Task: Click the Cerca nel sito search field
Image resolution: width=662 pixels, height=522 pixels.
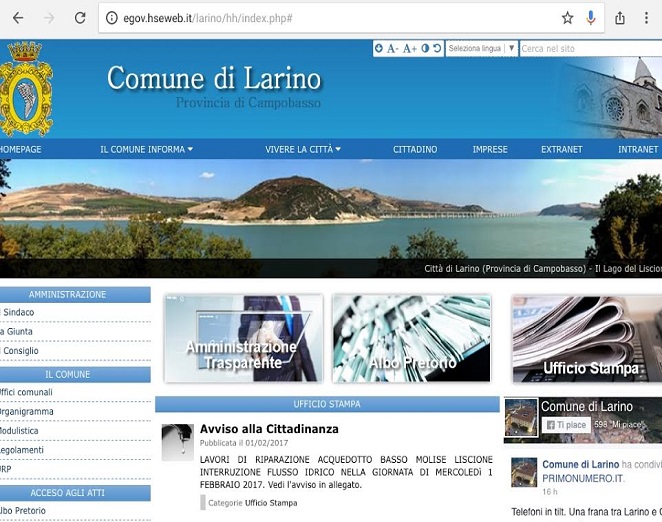Action: [588, 48]
